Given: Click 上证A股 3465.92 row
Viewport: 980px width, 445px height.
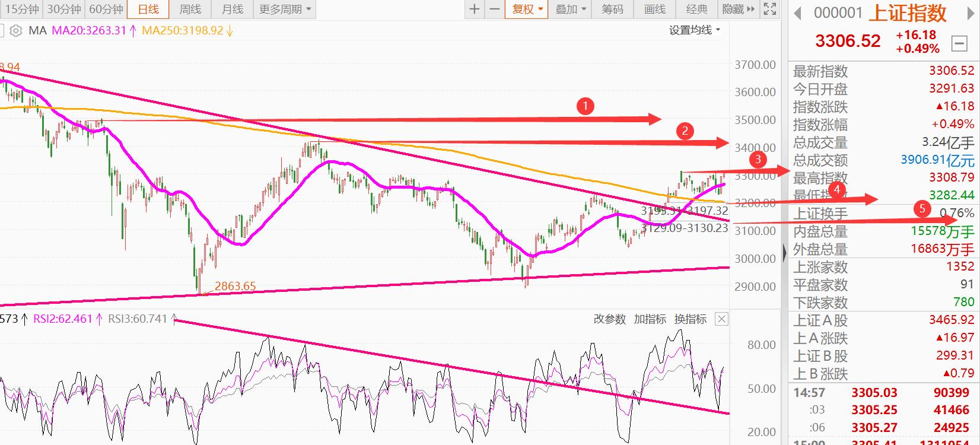Looking at the screenshot, I should point(883,320).
